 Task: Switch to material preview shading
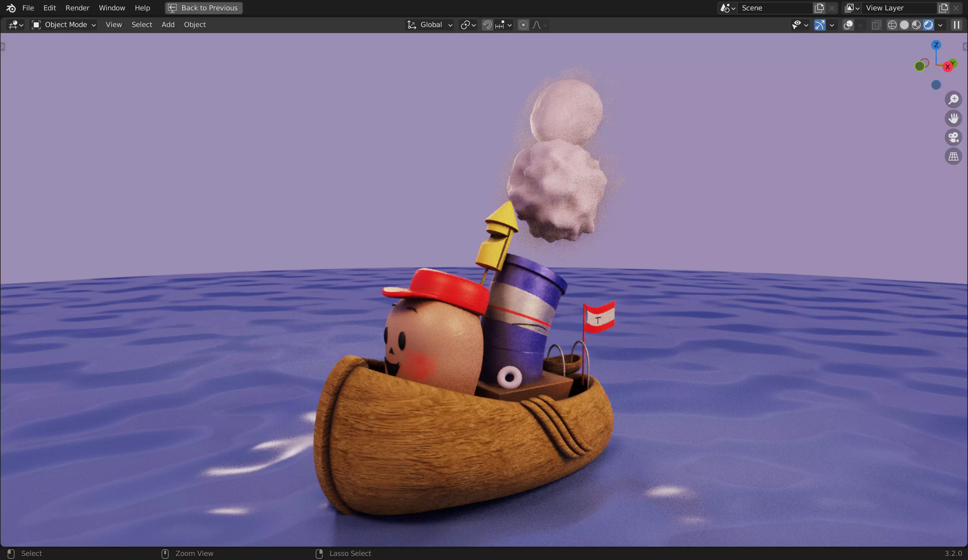(916, 25)
